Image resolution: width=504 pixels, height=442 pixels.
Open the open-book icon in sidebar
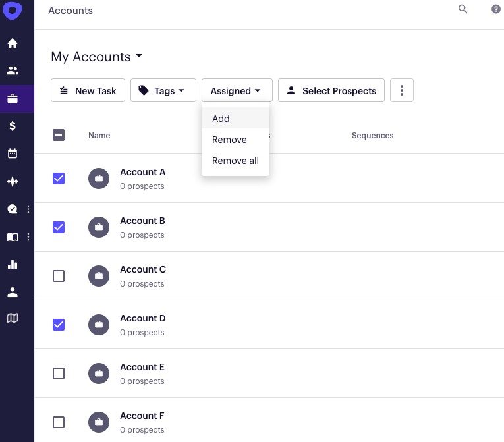tap(13, 237)
